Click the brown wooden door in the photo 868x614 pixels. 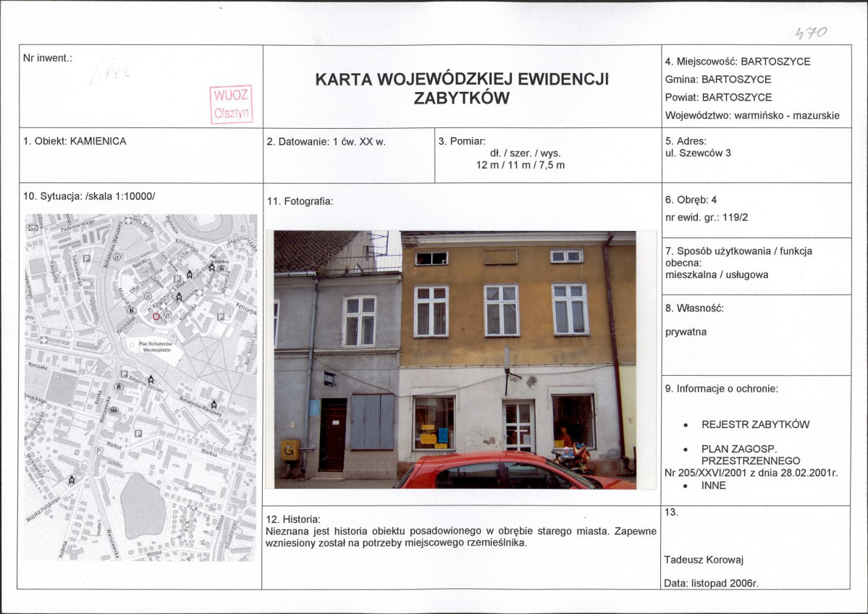[x=333, y=435]
